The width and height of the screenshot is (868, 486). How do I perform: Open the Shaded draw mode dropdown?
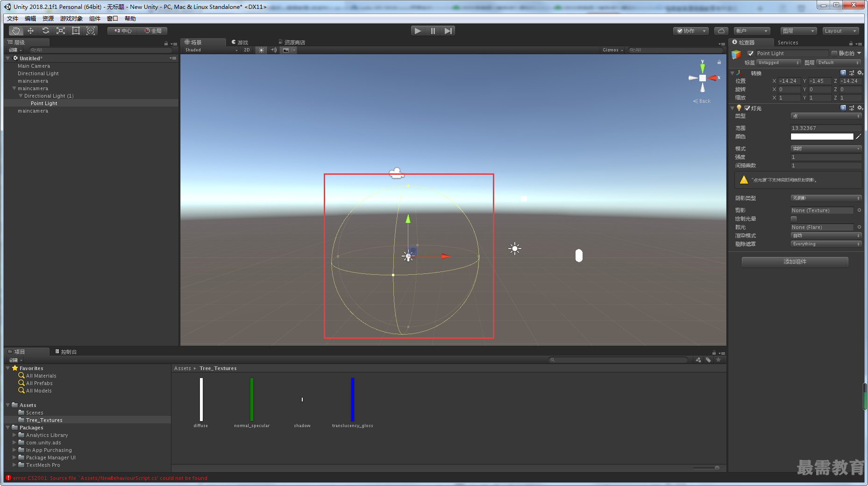tap(211, 50)
